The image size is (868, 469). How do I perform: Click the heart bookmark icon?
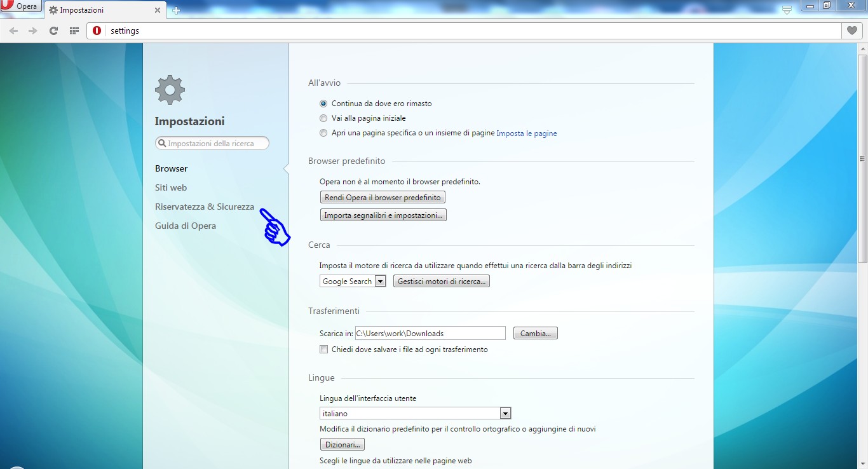851,30
